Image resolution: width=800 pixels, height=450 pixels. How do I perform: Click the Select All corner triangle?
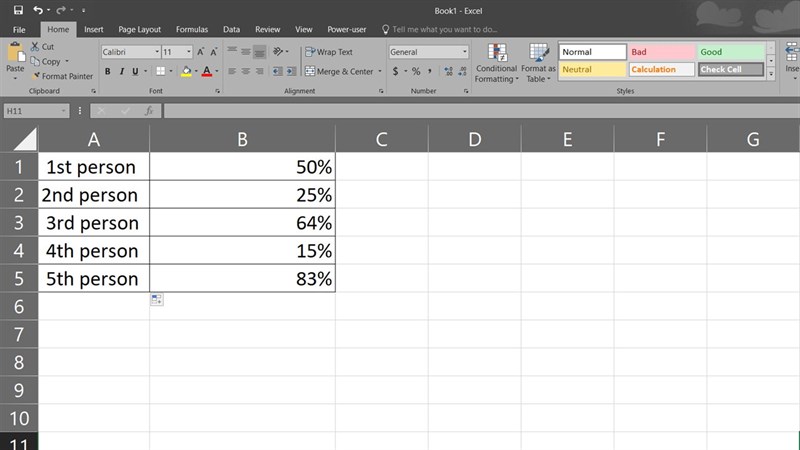point(24,139)
